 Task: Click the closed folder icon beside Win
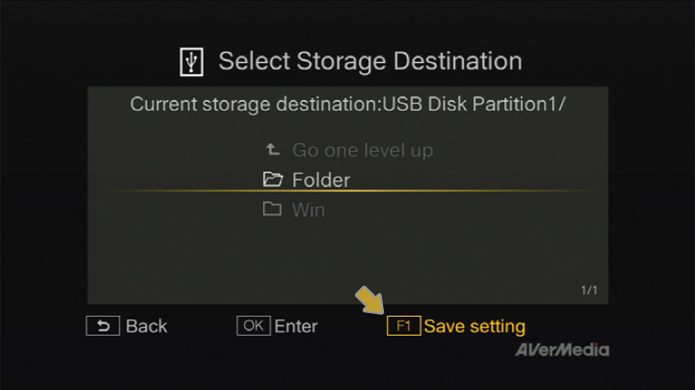tap(272, 209)
